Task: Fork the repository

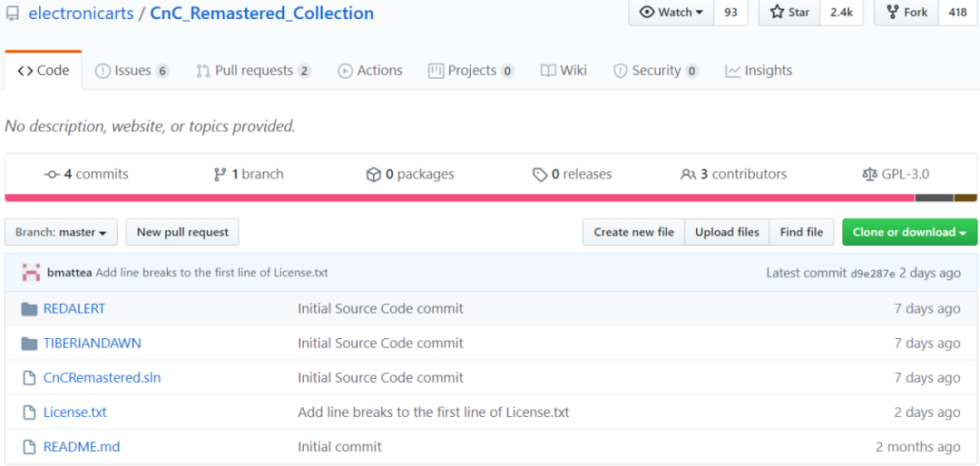Action: point(906,13)
